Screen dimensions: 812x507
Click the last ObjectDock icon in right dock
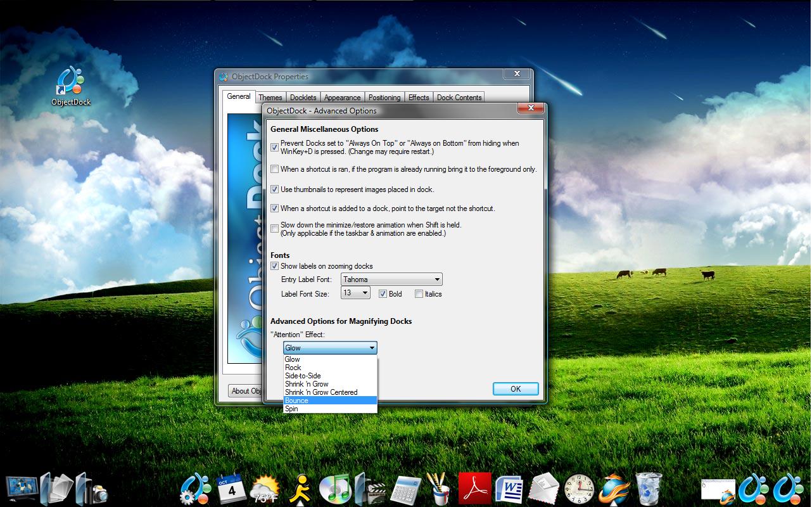click(789, 489)
